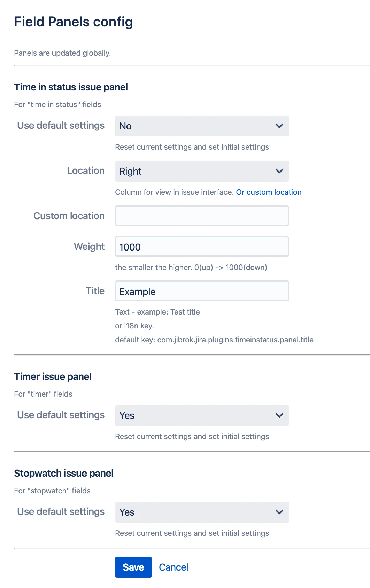The height and width of the screenshot is (588, 370).
Task: Click the Custom location field label
Action: (x=69, y=216)
